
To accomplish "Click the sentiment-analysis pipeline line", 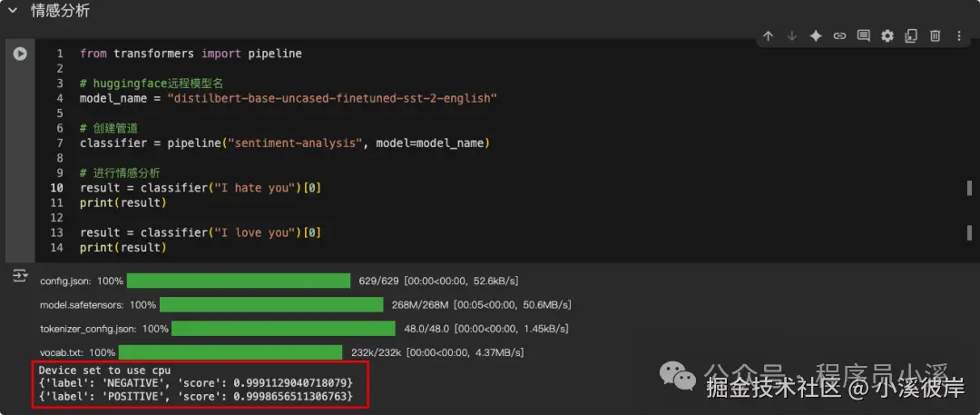I will tap(285, 143).
